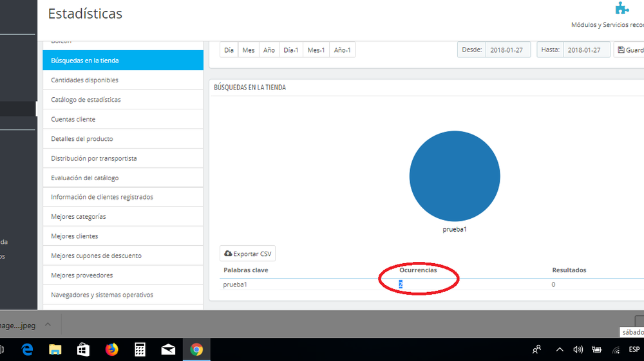Click the Guardar save button

630,50
